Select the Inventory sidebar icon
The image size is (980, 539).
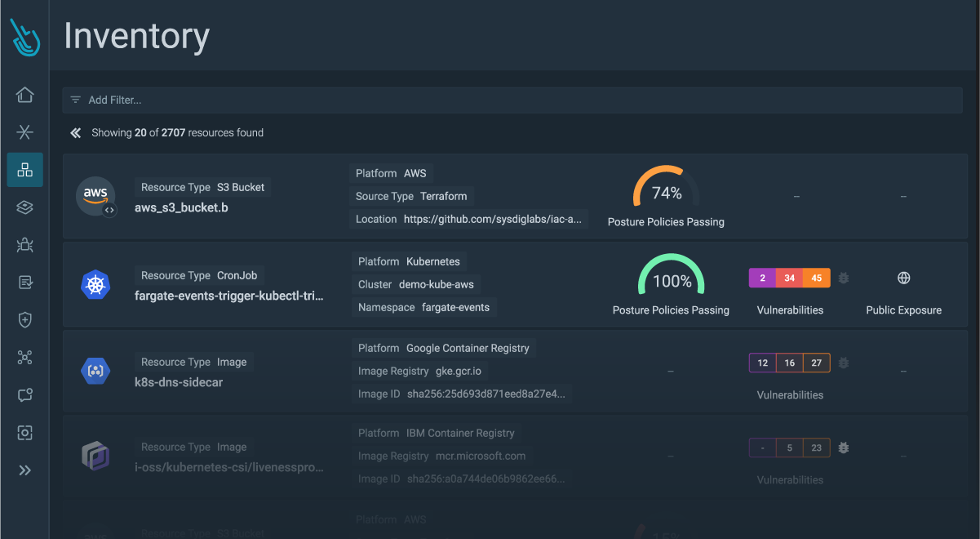click(24, 170)
